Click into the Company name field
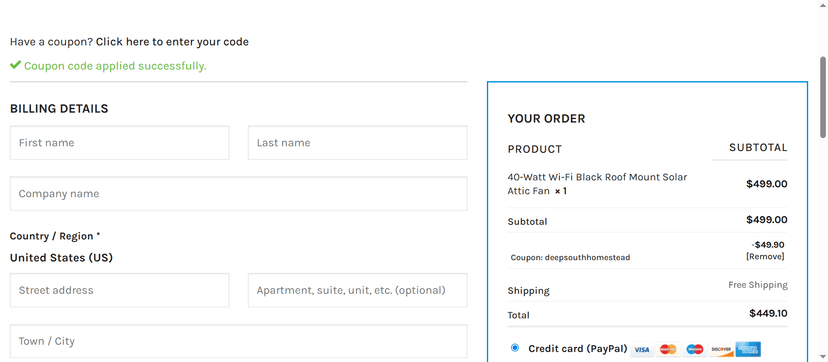 tap(239, 194)
